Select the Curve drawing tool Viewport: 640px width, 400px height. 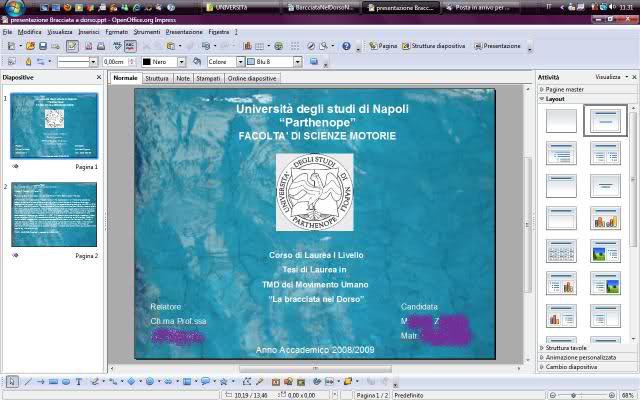tap(95, 382)
